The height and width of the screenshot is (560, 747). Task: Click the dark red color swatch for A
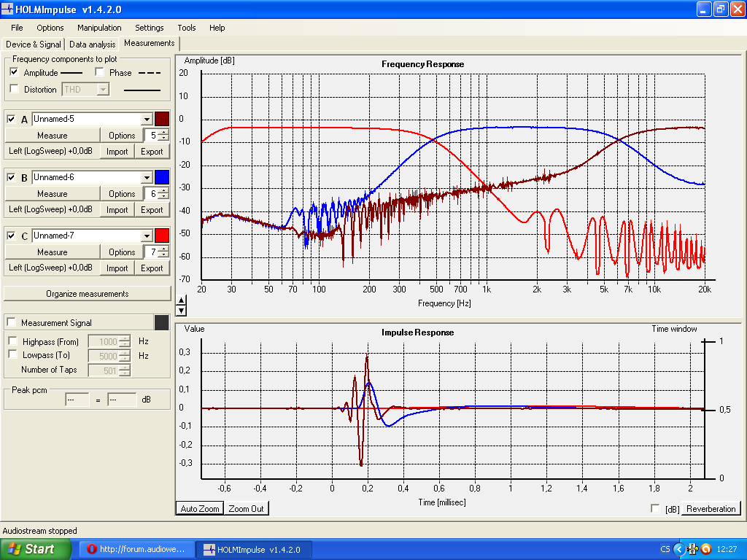(162, 119)
